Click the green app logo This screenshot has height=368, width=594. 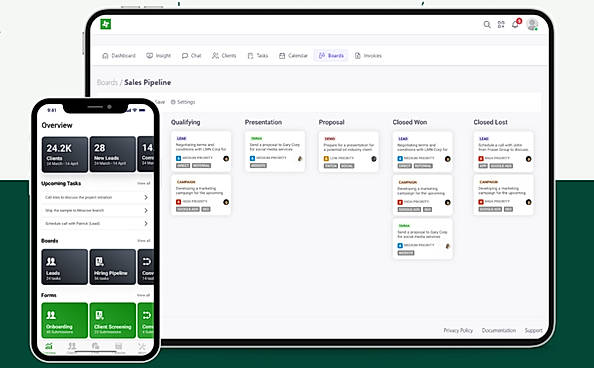click(106, 24)
